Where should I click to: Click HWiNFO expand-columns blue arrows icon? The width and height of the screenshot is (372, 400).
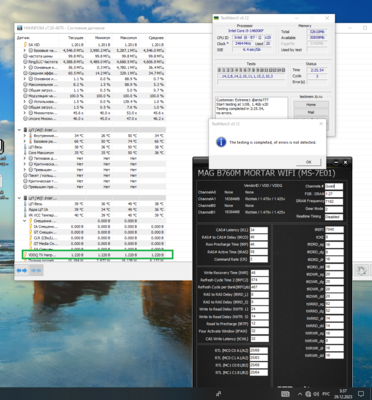(x=22, y=270)
